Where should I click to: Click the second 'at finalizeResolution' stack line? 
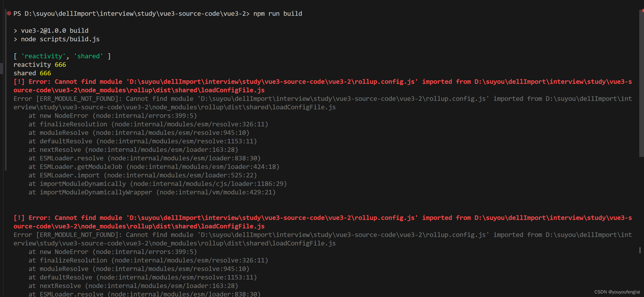point(148,260)
